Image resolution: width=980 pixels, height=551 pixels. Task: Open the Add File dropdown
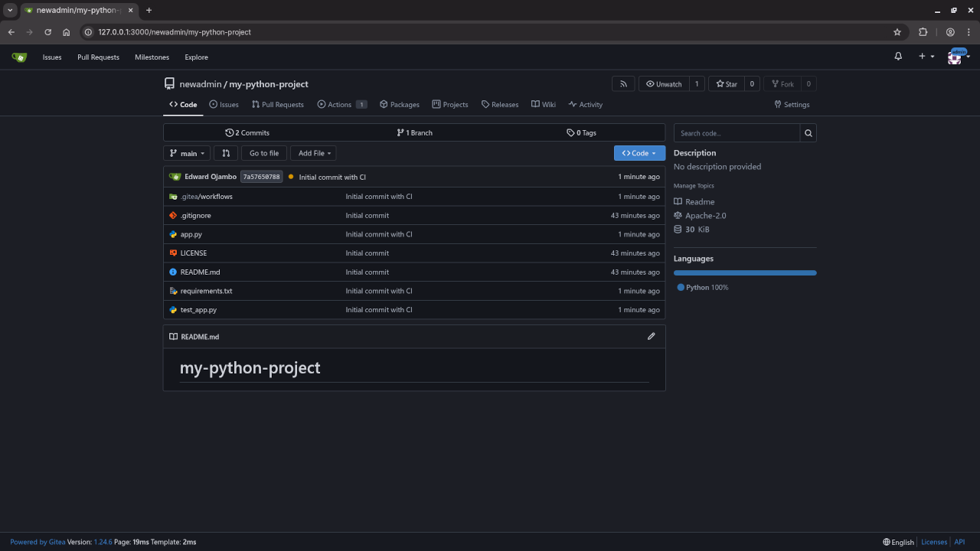tap(313, 153)
